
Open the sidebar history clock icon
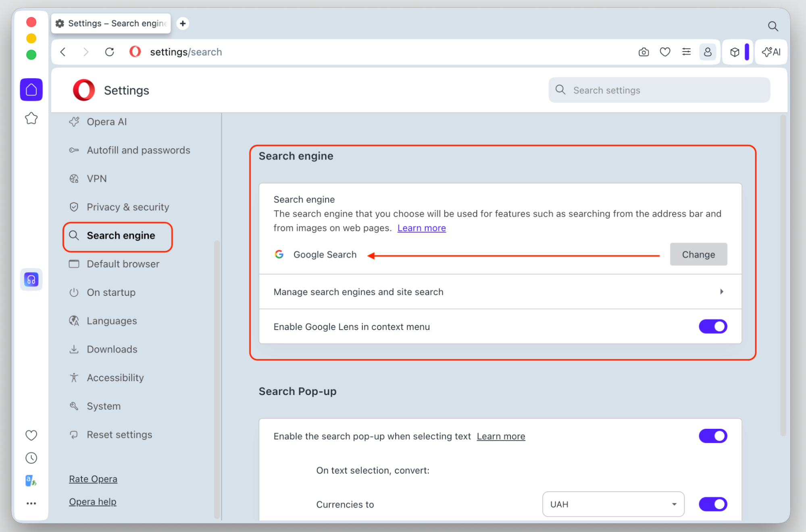click(x=31, y=458)
